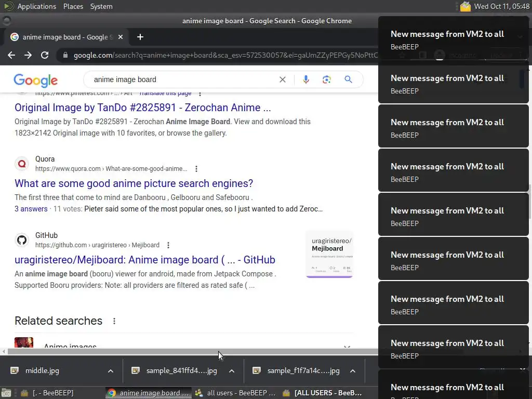Expand options for sample_f1f7a14c download
Image resolution: width=532 pixels, height=399 pixels.
353,371
